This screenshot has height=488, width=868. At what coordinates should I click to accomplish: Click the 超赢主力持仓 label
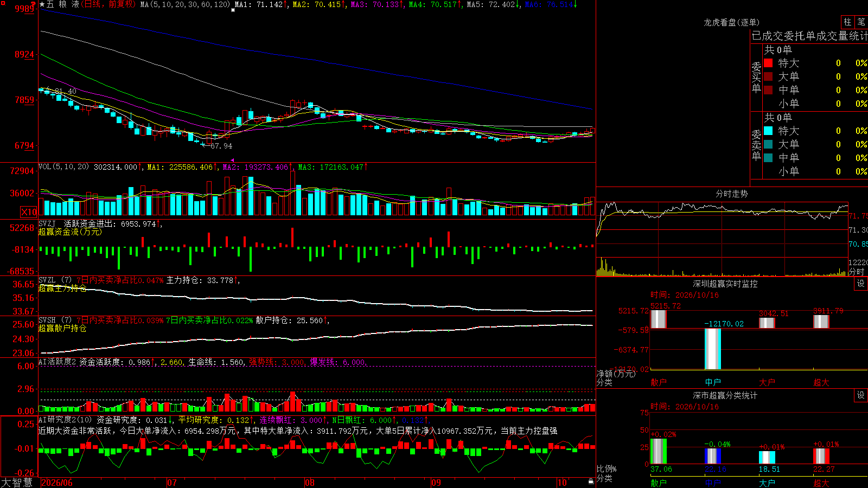pos(62,288)
